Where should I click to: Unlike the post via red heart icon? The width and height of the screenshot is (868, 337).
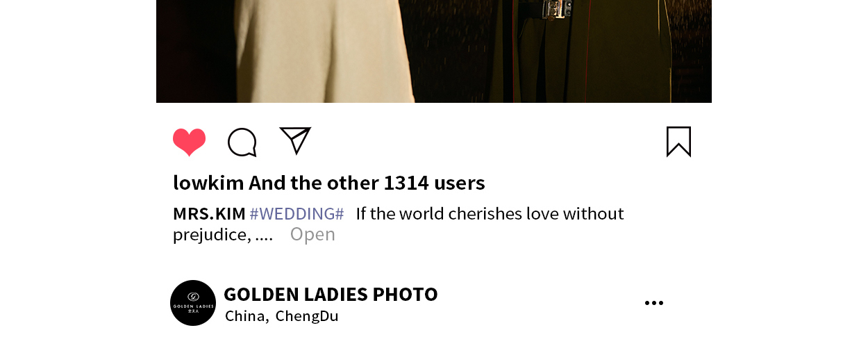pyautogui.click(x=189, y=142)
